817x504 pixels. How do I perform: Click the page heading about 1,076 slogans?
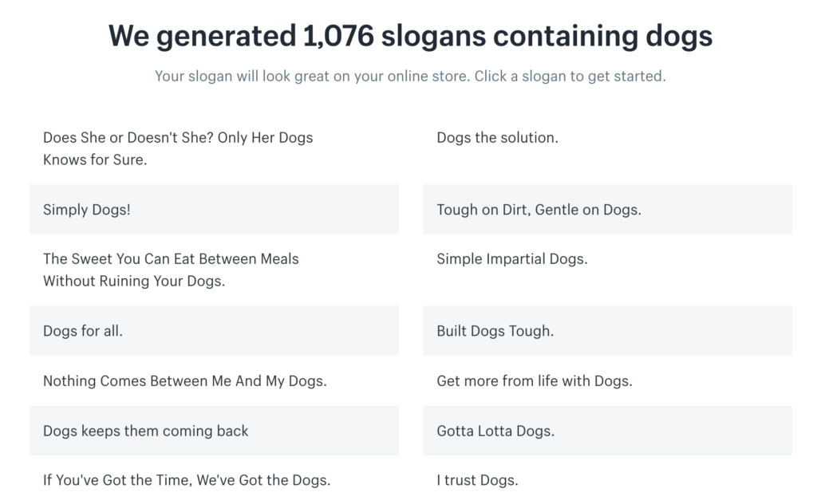[x=410, y=35]
